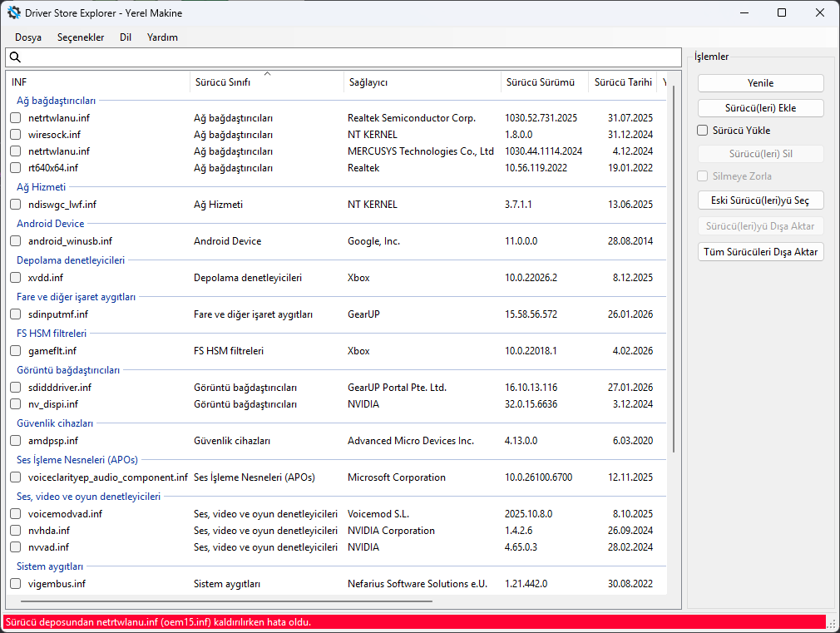
Task: Sort by Sürücü Sürümü column header
Action: tap(544, 82)
